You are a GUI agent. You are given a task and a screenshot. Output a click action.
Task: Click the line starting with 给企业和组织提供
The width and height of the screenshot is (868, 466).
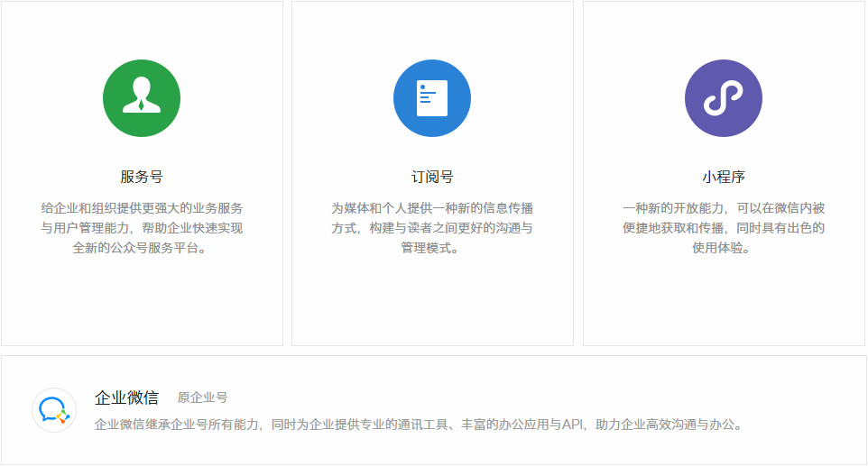142,208
